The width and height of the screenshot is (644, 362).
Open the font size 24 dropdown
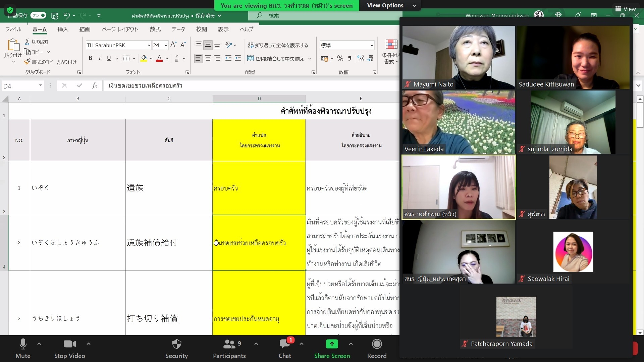point(166,45)
